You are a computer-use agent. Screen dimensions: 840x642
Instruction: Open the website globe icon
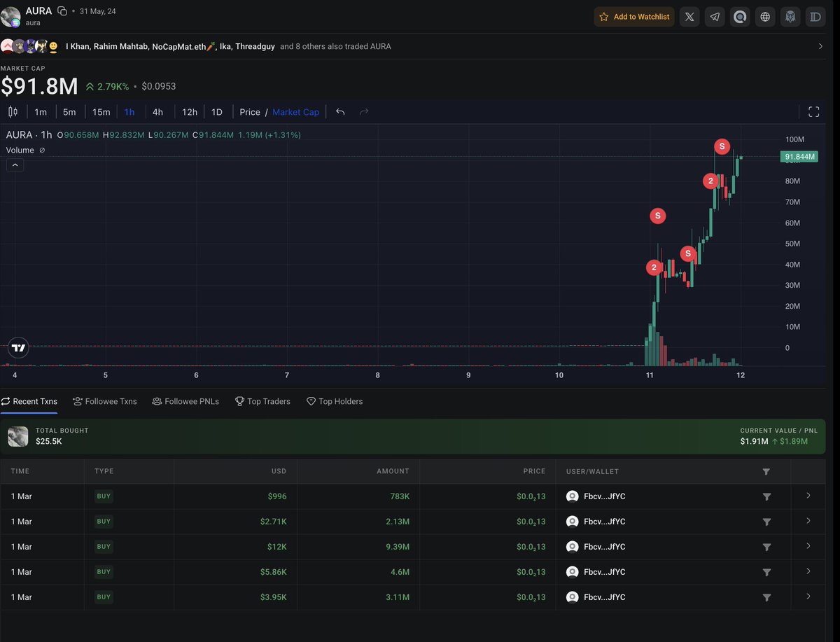(765, 17)
